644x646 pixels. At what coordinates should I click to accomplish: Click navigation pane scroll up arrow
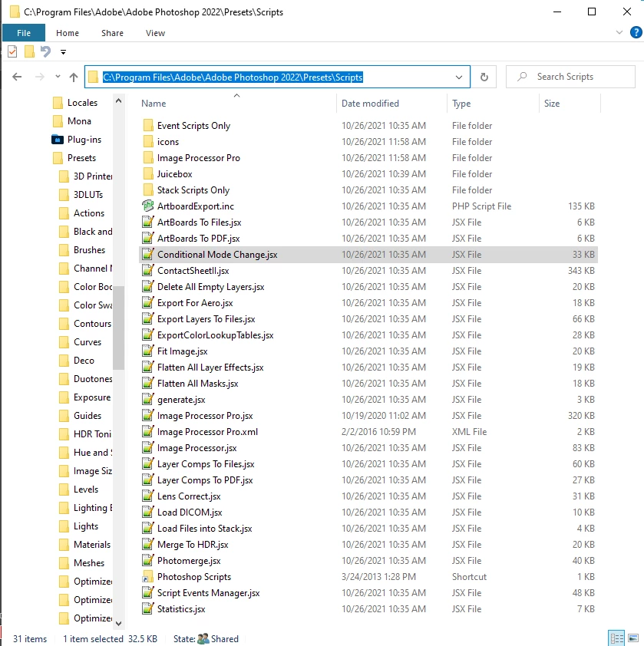click(x=119, y=101)
